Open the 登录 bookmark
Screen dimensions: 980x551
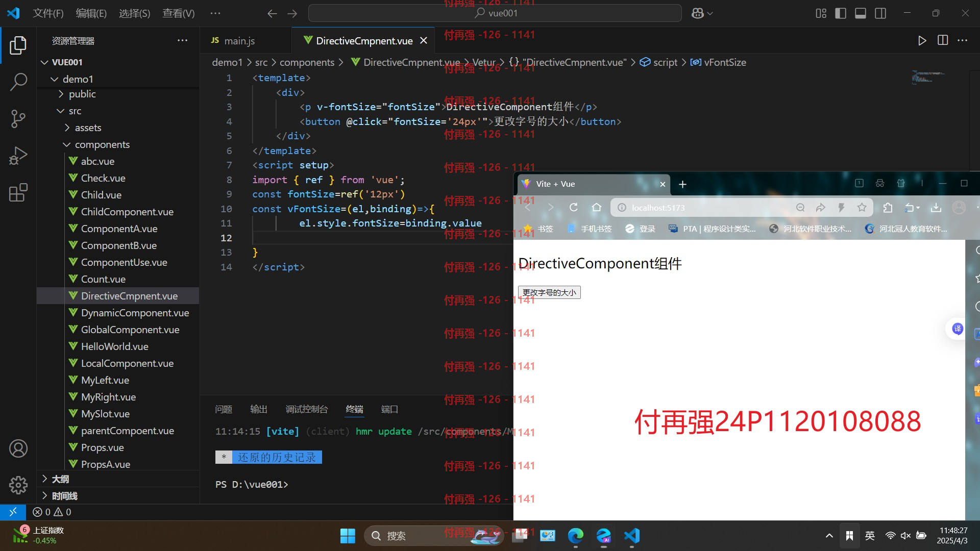coord(640,229)
